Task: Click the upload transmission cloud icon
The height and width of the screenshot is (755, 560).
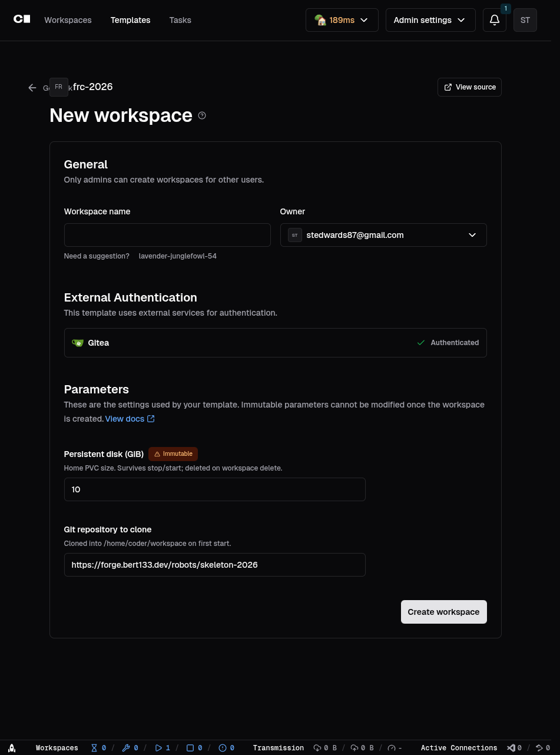Action: click(354, 748)
